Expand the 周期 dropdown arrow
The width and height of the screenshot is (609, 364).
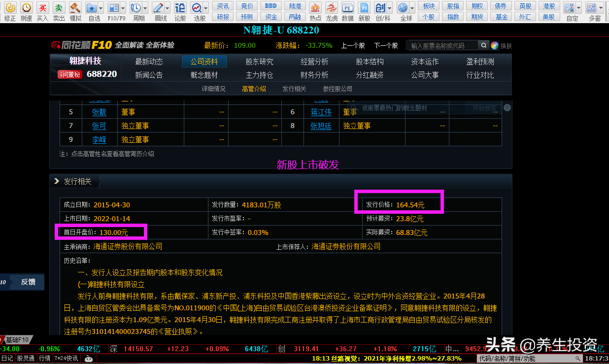point(144,8)
